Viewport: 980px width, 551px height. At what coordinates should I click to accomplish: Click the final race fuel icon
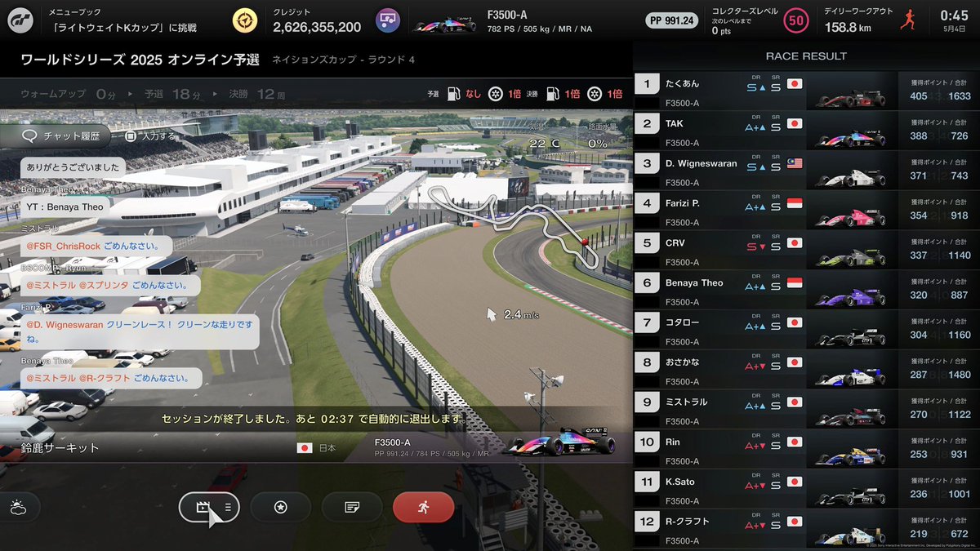click(x=552, y=94)
